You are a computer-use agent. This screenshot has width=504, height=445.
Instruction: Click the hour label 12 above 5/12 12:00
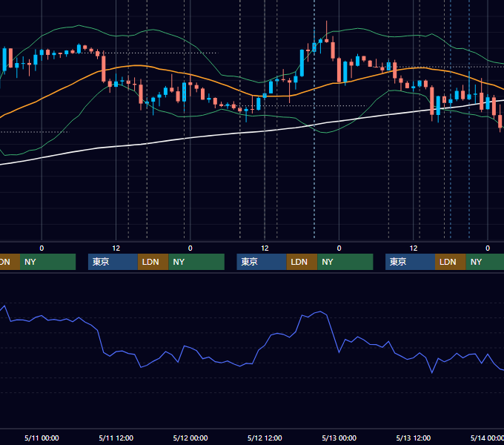pyautogui.click(x=265, y=248)
